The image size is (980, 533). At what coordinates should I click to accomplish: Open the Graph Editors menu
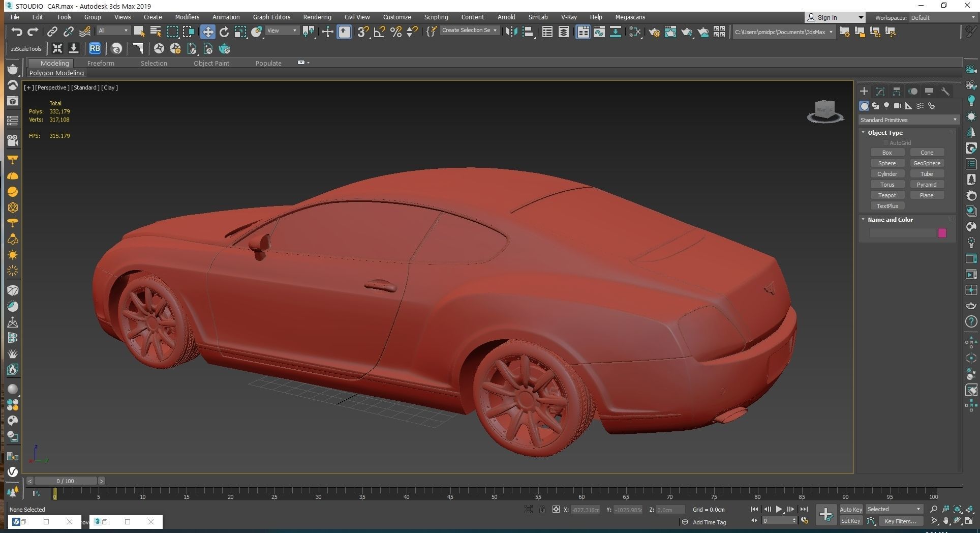tap(271, 17)
